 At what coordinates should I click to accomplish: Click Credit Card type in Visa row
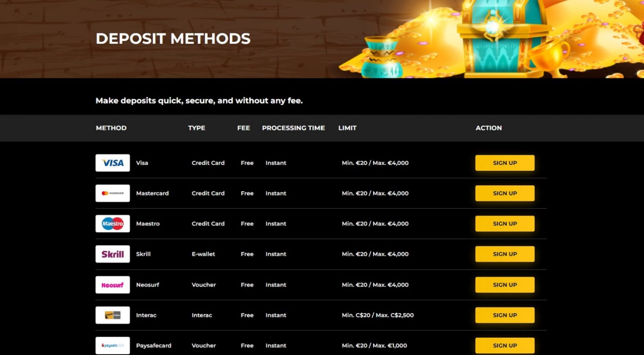pyautogui.click(x=208, y=163)
